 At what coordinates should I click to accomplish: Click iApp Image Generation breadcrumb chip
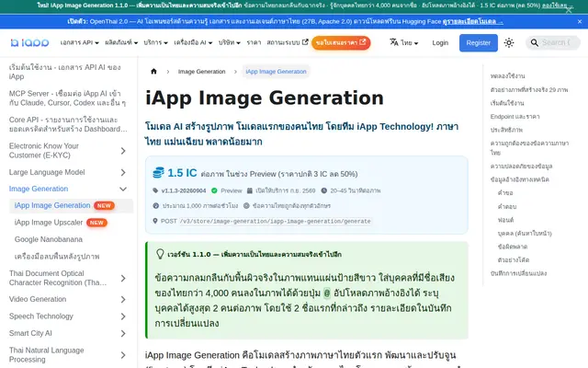[276, 72]
